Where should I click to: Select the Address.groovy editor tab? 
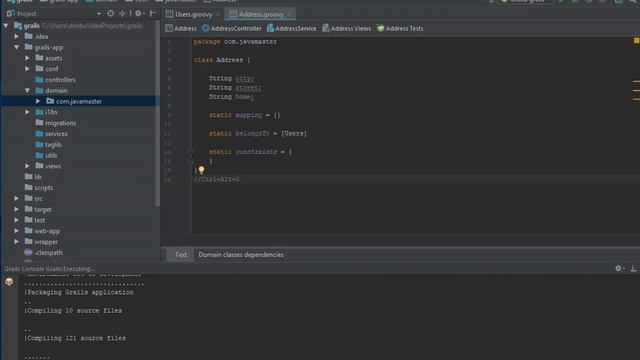[261, 14]
